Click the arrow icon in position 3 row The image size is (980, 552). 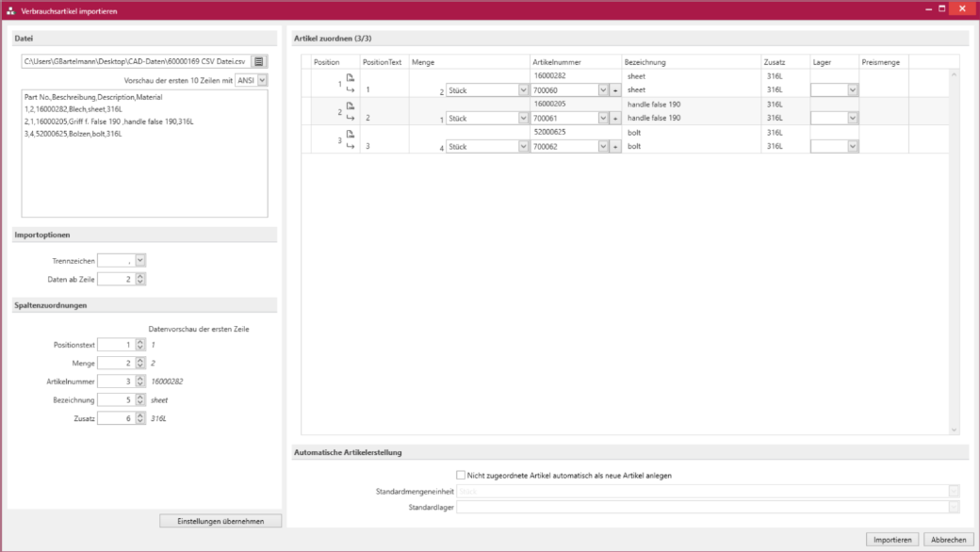tap(350, 146)
